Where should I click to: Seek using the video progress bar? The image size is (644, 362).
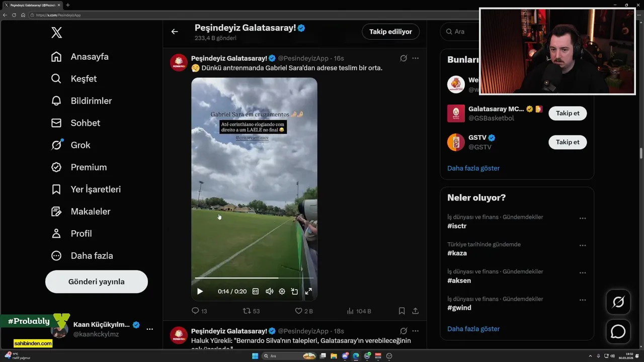[x=254, y=278]
